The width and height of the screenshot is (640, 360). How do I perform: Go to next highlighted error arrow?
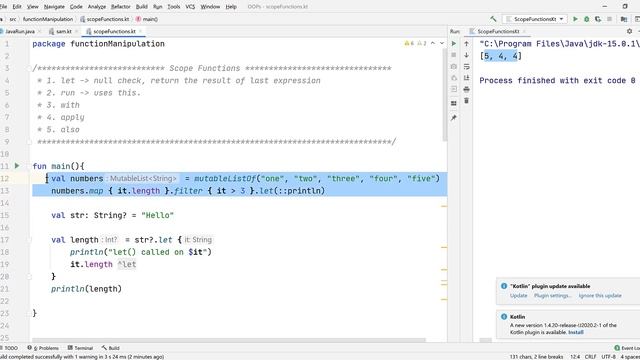tap(442, 43)
